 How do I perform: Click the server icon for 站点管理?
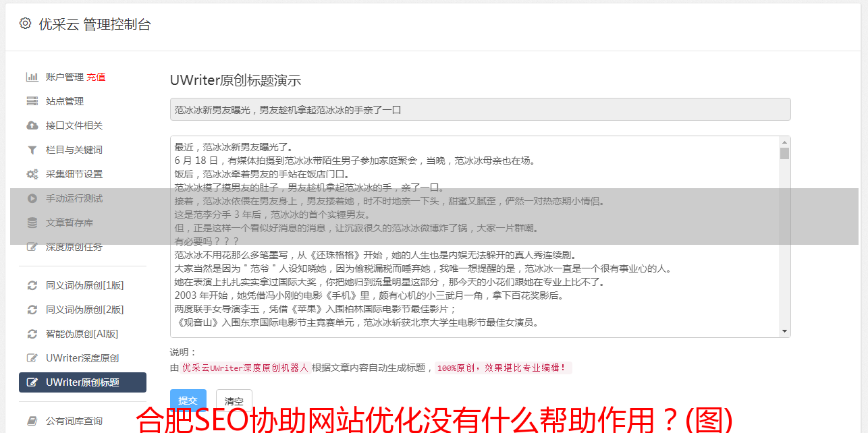coord(32,101)
